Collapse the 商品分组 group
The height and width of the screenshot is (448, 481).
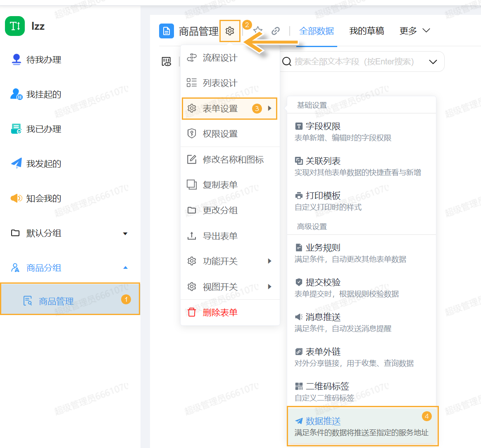point(126,268)
